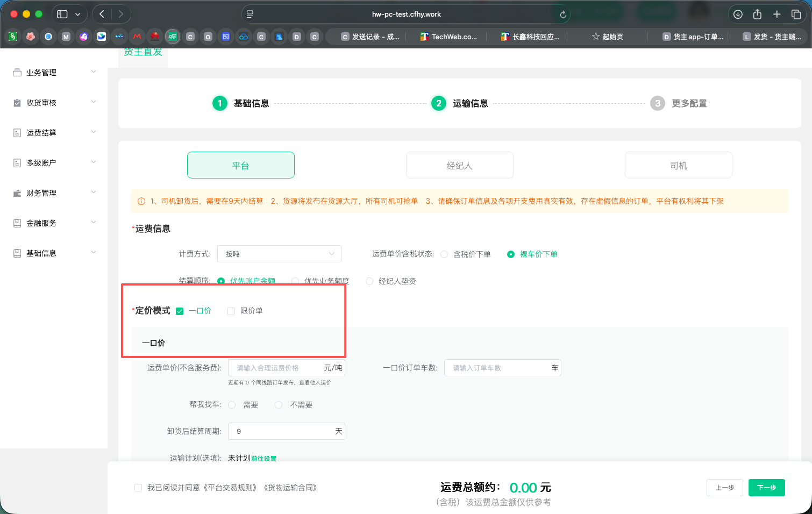Click 上一步 button
The image size is (812, 514).
(725, 488)
